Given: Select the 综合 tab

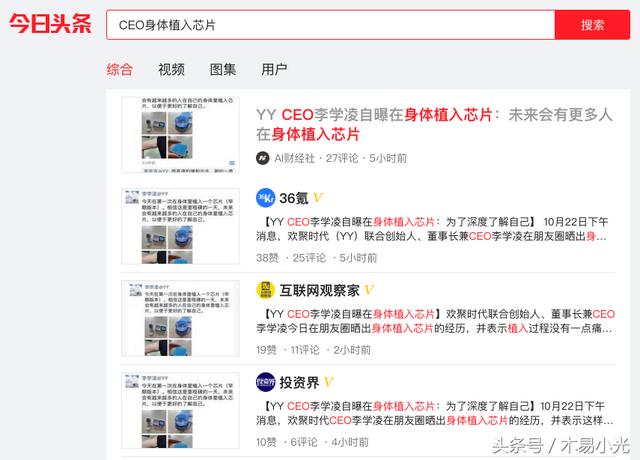Looking at the screenshot, I should coord(120,69).
